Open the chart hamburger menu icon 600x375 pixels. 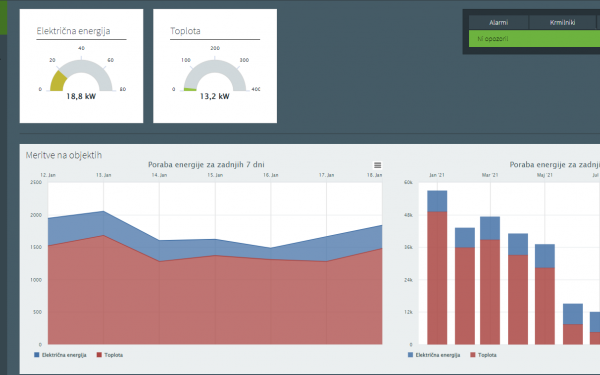point(377,165)
